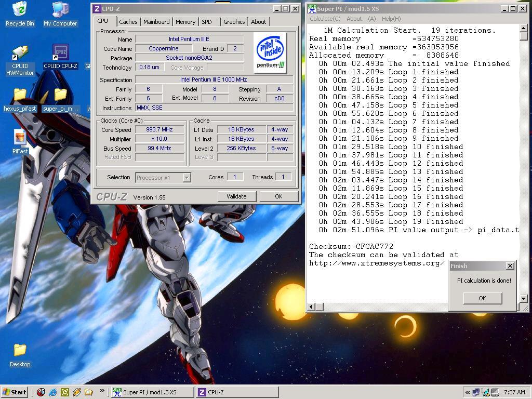Screen dimensions: 532x399
Task: Select the Desktop folder icon
Action: [20, 355]
